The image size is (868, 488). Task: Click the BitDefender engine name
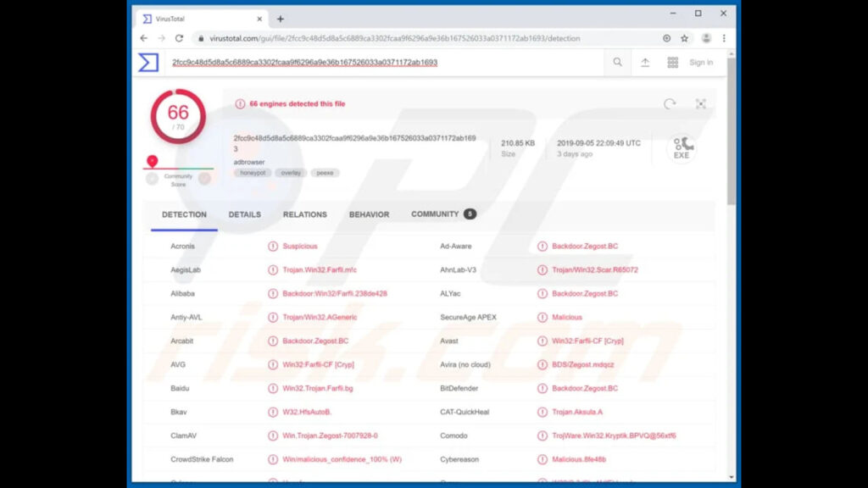(x=459, y=388)
